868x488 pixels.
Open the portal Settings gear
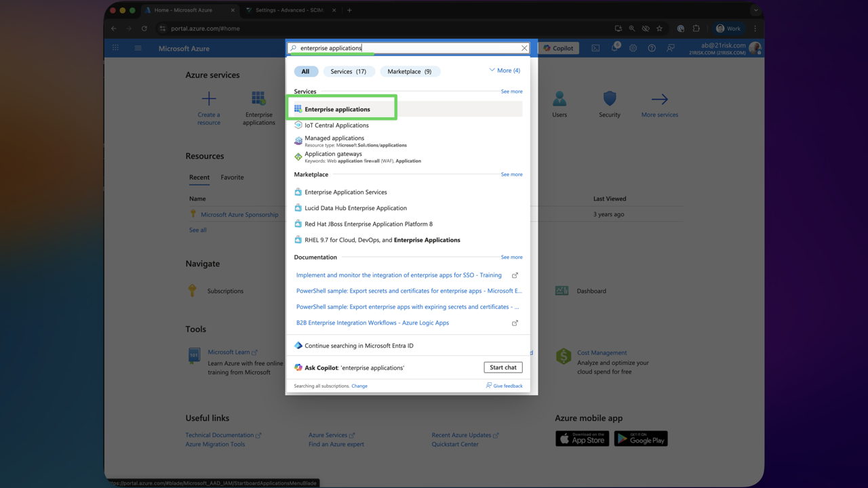pos(633,48)
